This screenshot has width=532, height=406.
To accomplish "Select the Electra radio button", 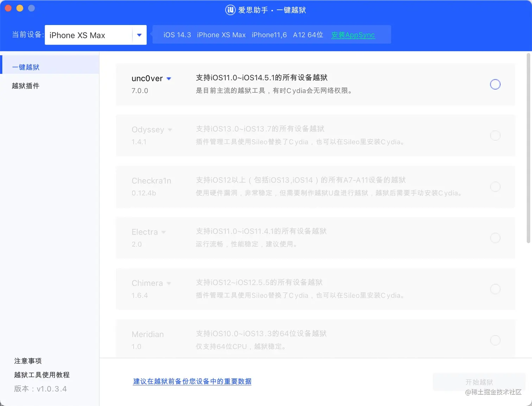I will pyautogui.click(x=495, y=238).
